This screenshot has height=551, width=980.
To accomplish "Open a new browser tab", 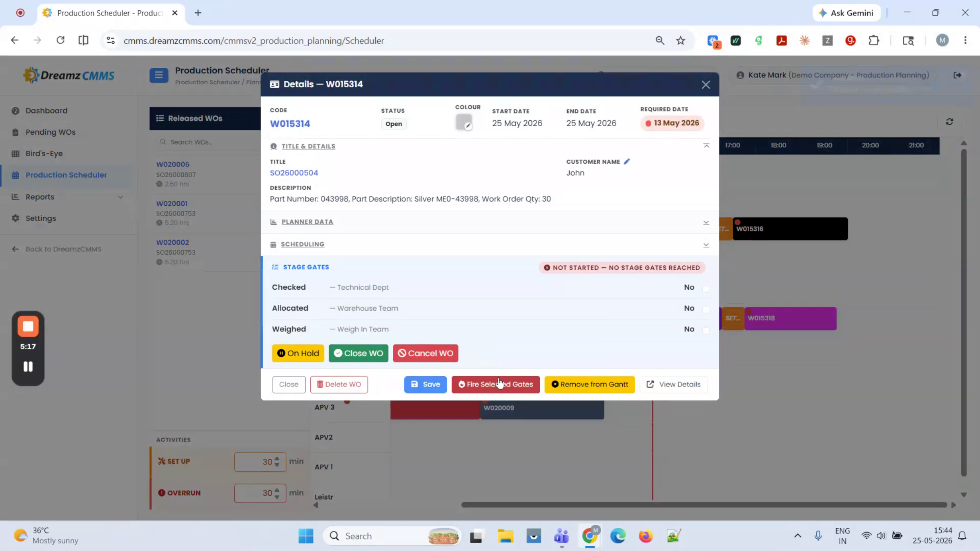I will (198, 13).
